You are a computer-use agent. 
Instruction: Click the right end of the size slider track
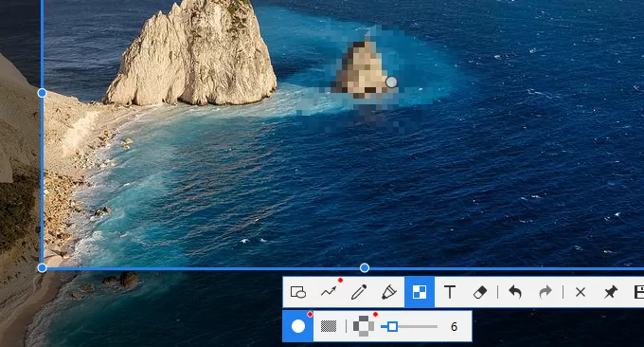(437, 327)
